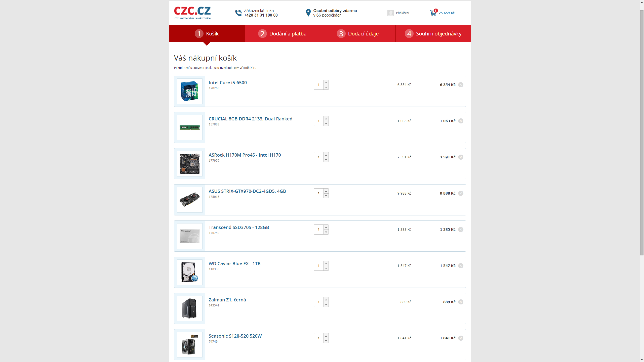Viewport: 644px width, 362px height.
Task: Open WD Caviar Blue EX - 1TB link
Action: pos(234,263)
